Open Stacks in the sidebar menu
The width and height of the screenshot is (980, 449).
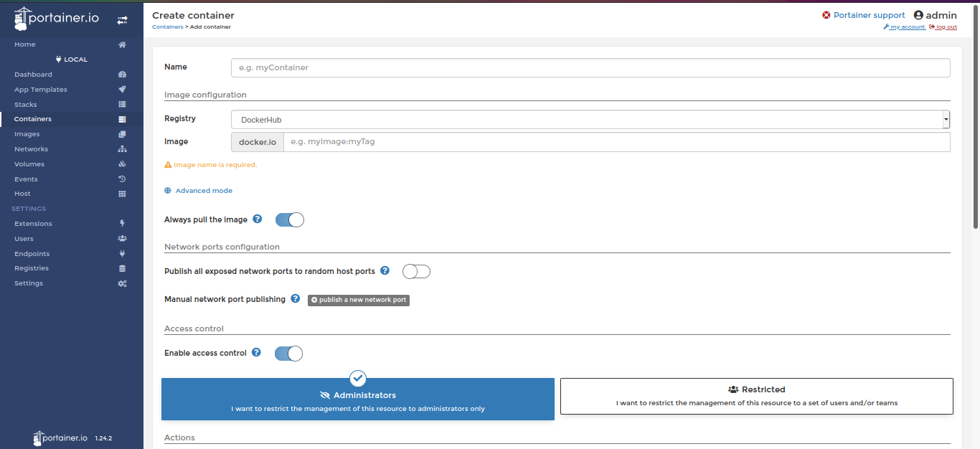pos(26,105)
